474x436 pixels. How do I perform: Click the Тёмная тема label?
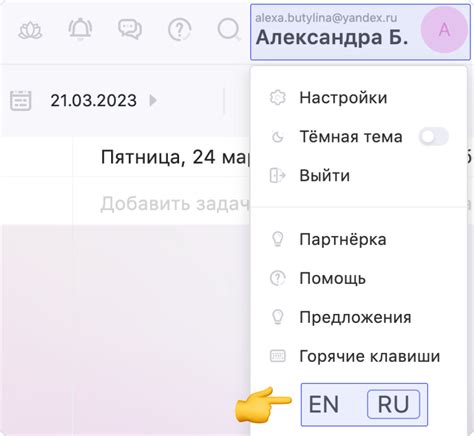pyautogui.click(x=351, y=137)
